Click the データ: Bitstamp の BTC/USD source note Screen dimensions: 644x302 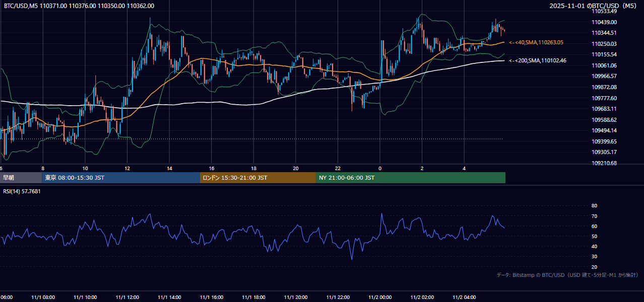coord(567,275)
